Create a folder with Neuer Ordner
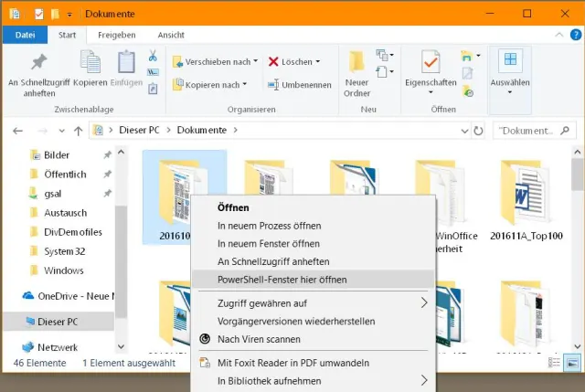 click(x=356, y=74)
